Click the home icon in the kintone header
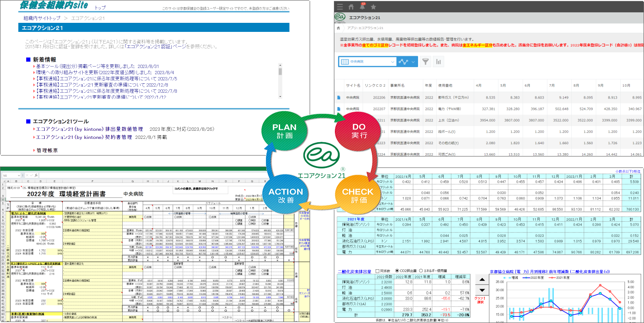644x323 pixels. 351,7
